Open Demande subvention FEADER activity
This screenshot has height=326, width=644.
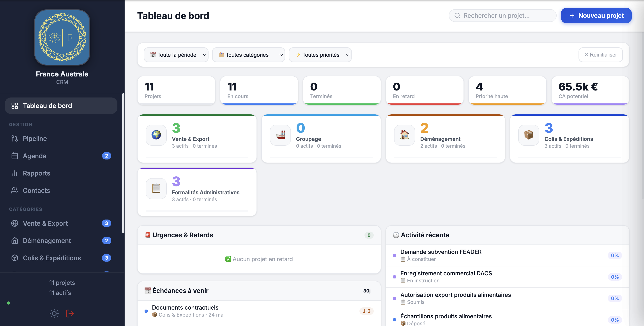point(507,255)
